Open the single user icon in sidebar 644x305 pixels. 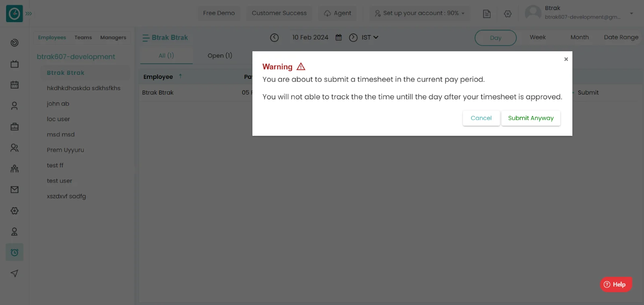(14, 106)
